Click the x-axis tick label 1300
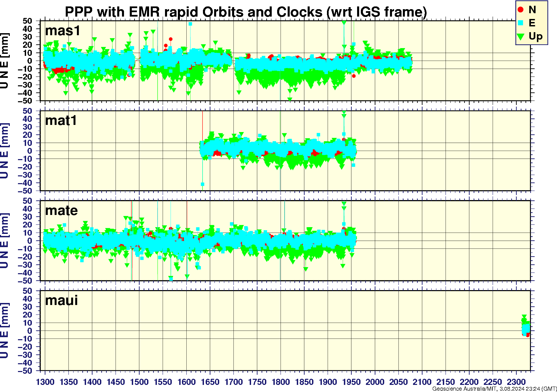 [45, 382]
